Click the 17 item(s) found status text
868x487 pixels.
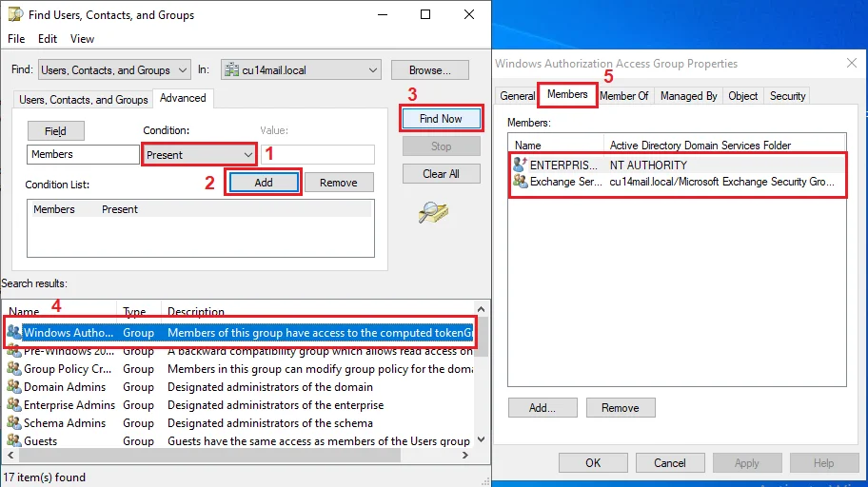[45, 477]
